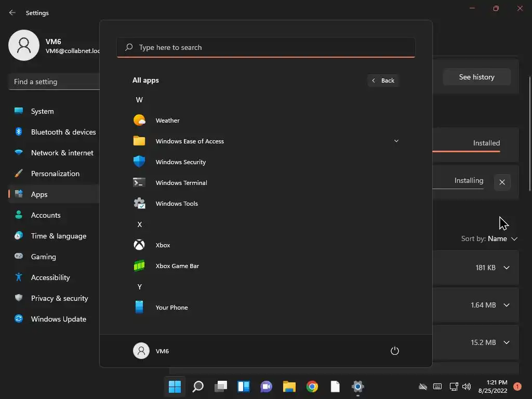Click the Find a setting search field
Viewport: 532px width, 399px height.
click(54, 82)
